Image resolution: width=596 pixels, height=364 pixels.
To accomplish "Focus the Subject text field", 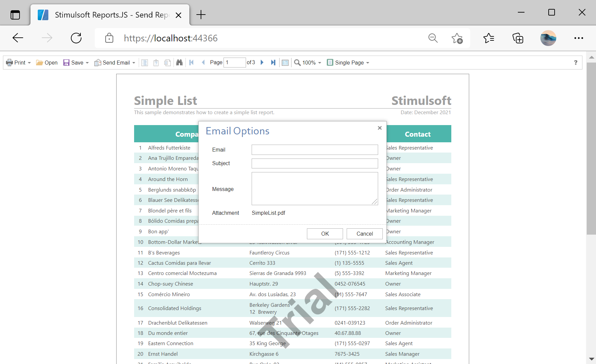I will click(315, 163).
